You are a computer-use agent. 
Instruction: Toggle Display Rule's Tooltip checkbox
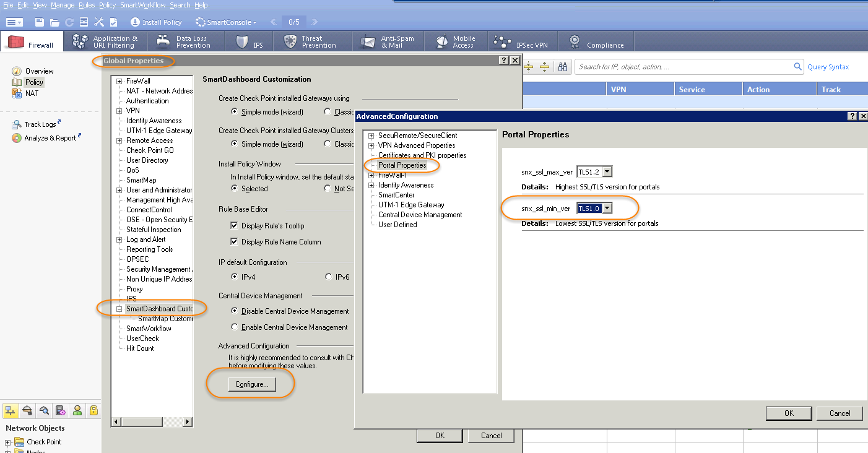pos(234,226)
